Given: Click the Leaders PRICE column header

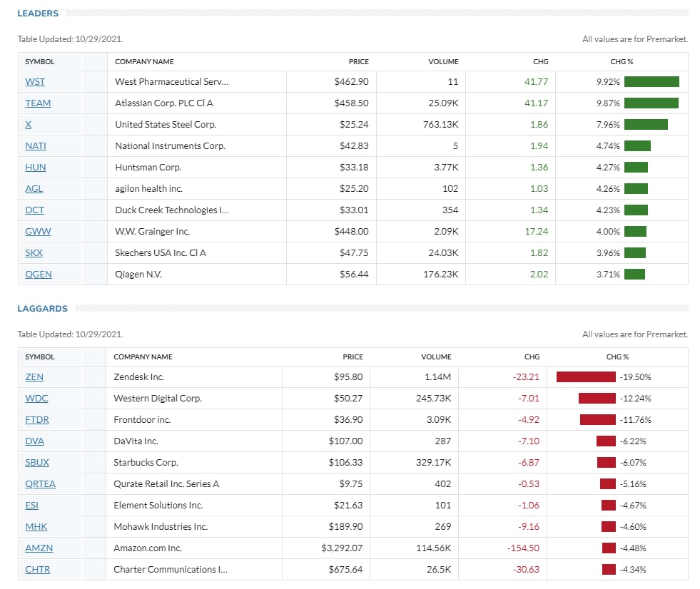Looking at the screenshot, I should 358,61.
